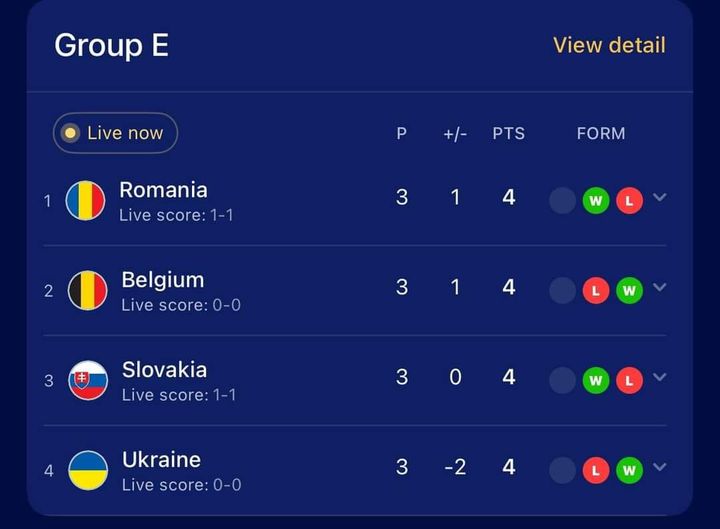Sort by the PTS column header
720x529 pixels.
tap(508, 133)
